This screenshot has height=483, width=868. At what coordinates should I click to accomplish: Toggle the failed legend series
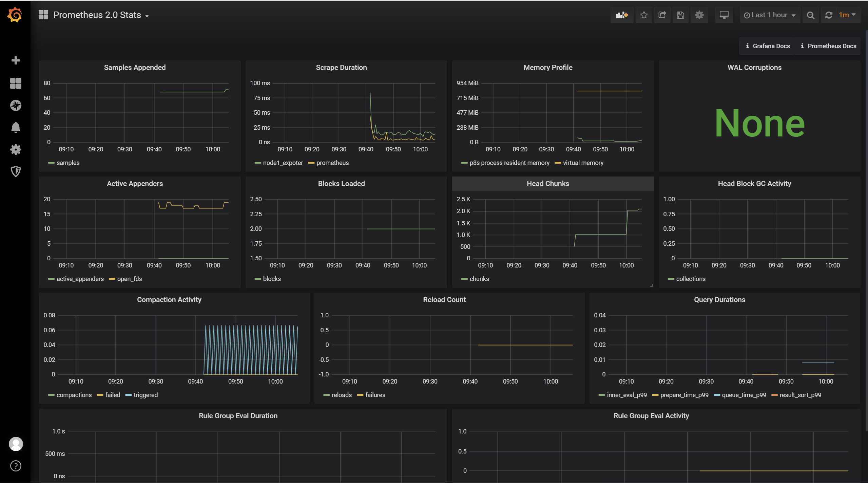tap(113, 395)
